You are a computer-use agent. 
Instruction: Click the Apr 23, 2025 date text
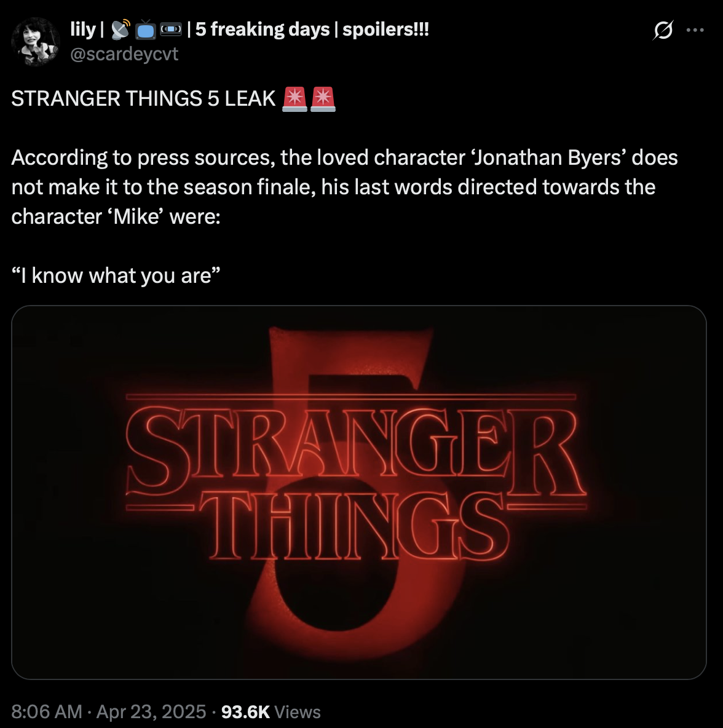pyautogui.click(x=151, y=711)
